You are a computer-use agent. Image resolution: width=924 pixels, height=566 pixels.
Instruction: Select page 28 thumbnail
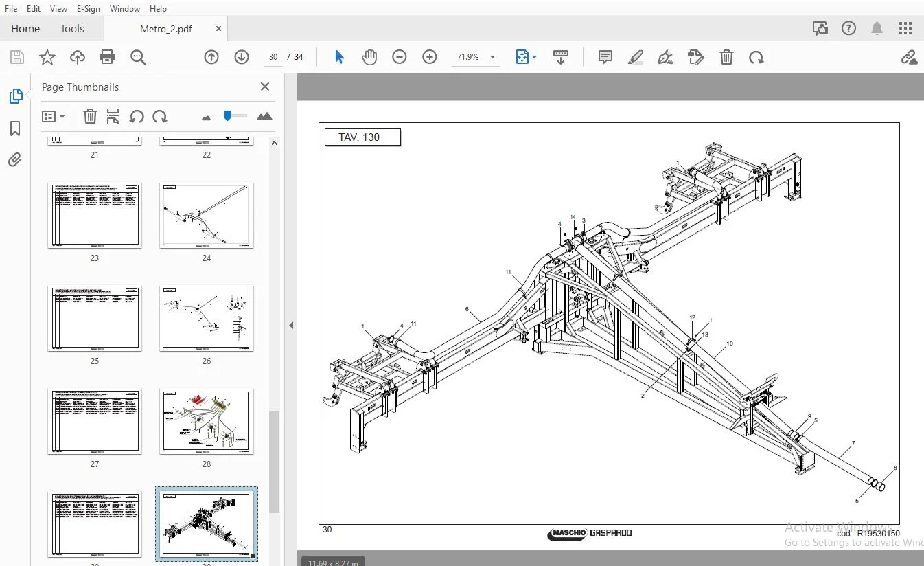(x=207, y=422)
